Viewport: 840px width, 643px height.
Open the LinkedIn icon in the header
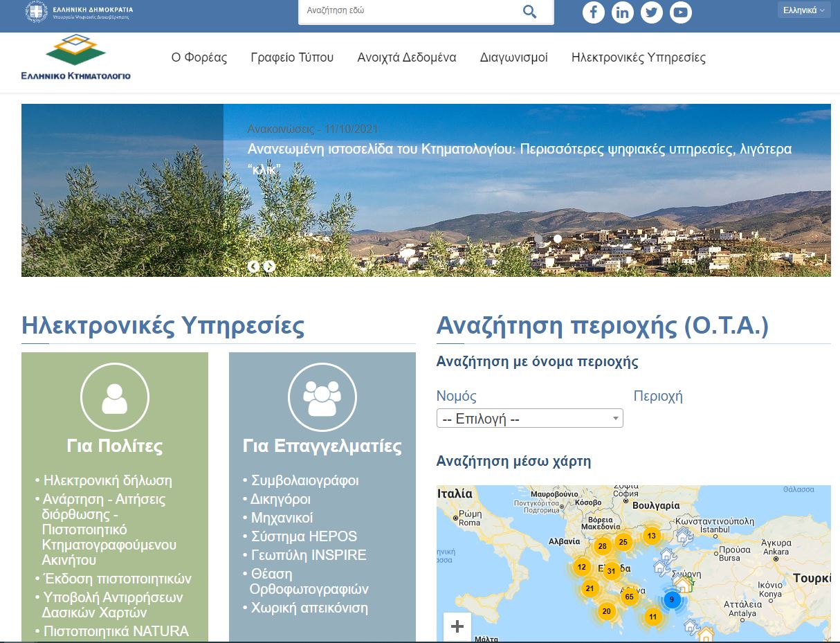(x=622, y=12)
